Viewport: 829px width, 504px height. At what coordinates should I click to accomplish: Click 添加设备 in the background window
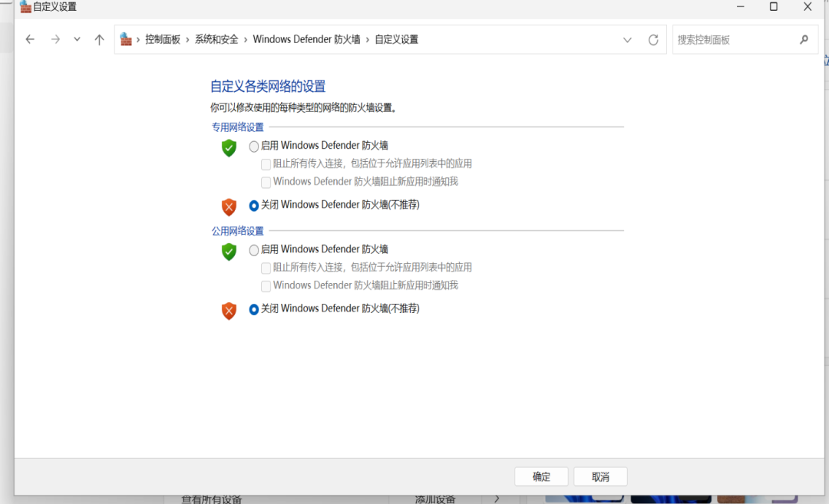435,499
